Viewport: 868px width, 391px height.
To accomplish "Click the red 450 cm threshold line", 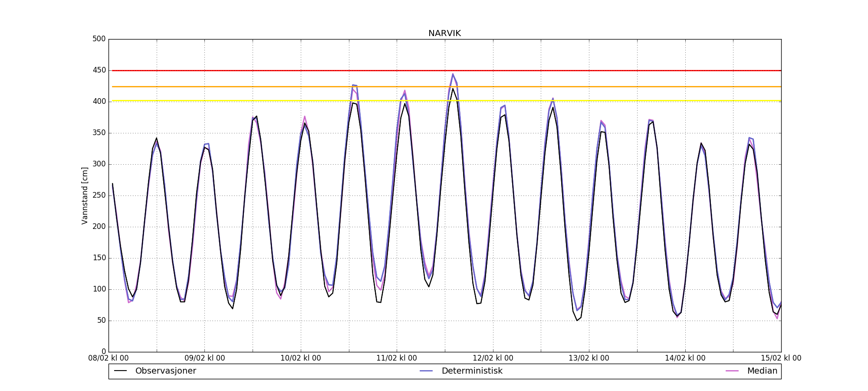I will pyautogui.click(x=447, y=70).
